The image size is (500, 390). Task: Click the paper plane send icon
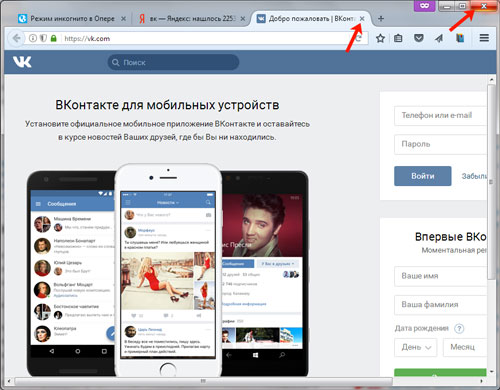coord(439,38)
